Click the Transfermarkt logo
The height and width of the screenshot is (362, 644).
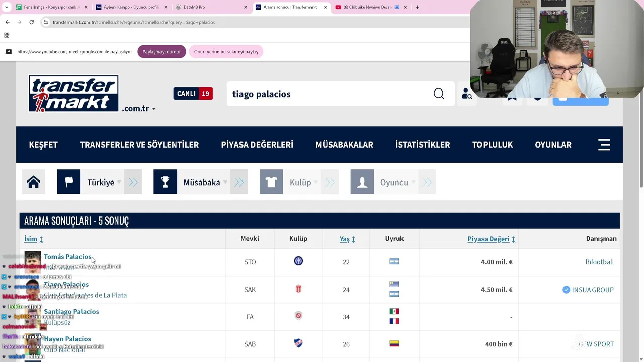(73, 94)
